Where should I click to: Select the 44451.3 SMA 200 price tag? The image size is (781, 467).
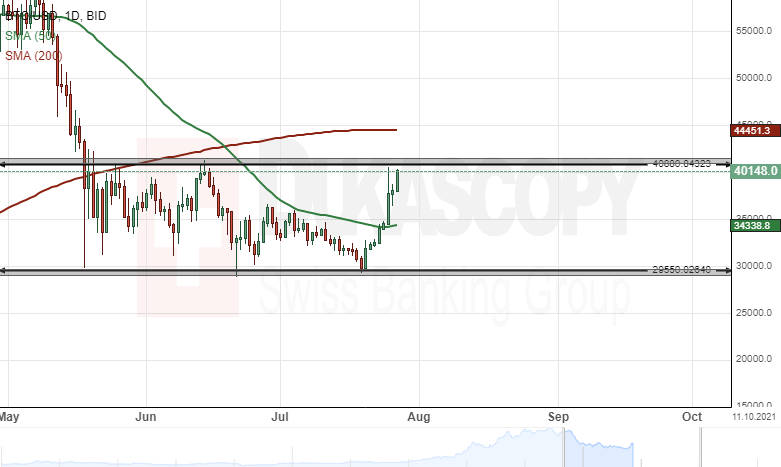pos(755,130)
